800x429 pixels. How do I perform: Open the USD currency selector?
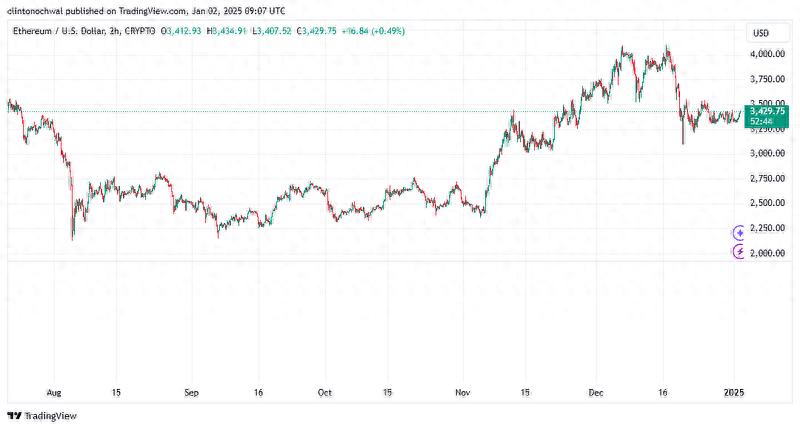coord(760,33)
